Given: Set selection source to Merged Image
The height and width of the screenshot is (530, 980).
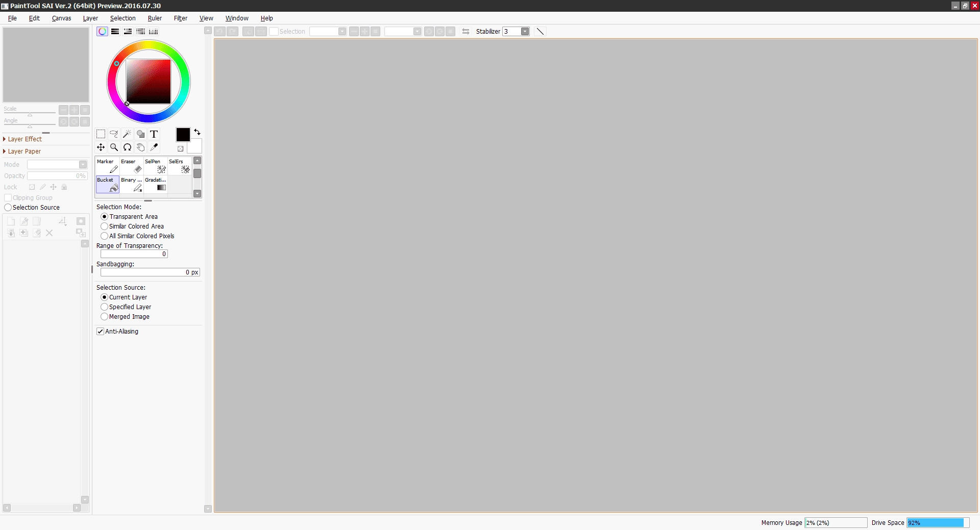Looking at the screenshot, I should coord(125,317).
